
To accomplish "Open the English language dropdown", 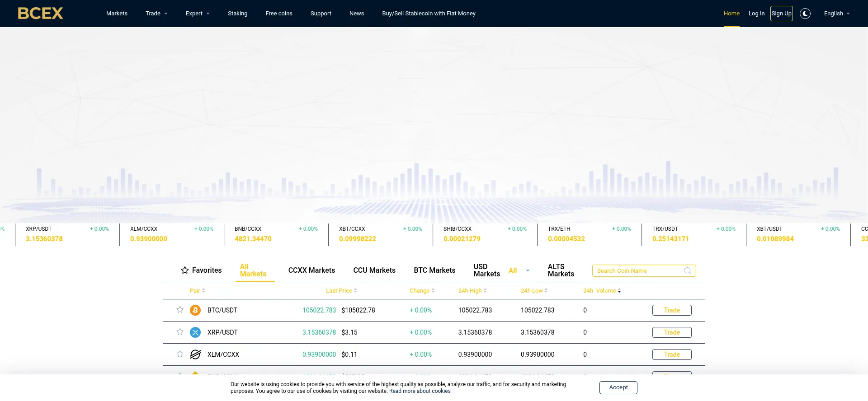I will (837, 14).
